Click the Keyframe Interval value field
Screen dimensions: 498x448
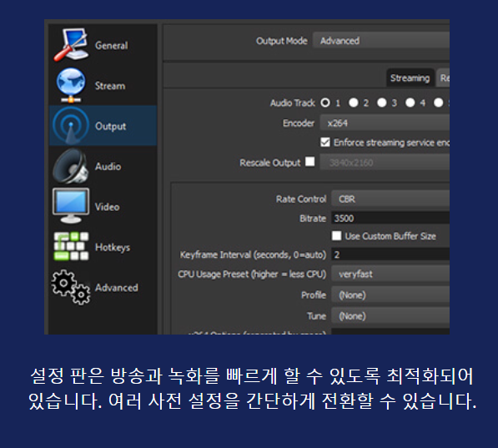(x=390, y=254)
